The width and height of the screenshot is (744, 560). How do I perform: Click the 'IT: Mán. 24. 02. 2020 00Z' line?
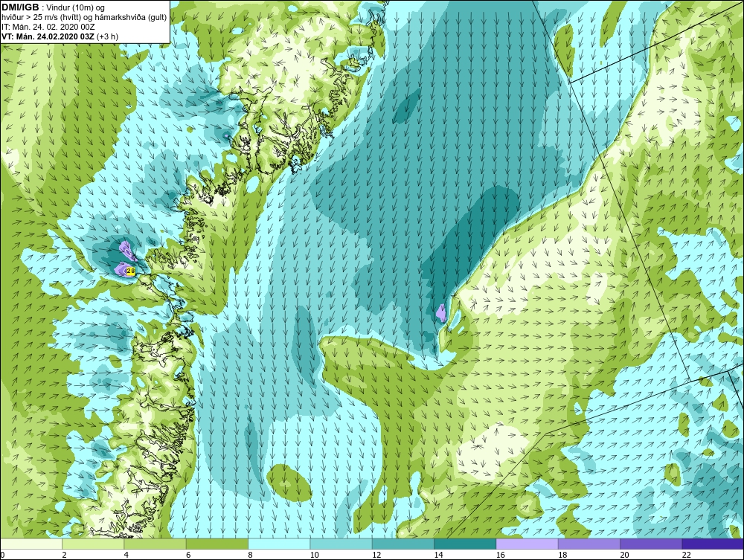48,27
